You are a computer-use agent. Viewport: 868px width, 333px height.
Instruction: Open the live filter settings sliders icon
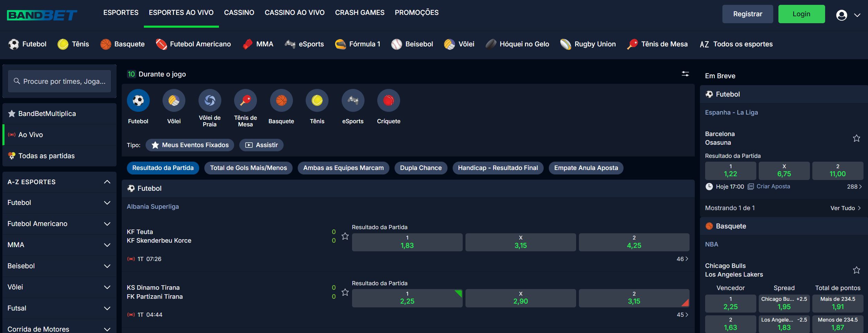(x=685, y=74)
